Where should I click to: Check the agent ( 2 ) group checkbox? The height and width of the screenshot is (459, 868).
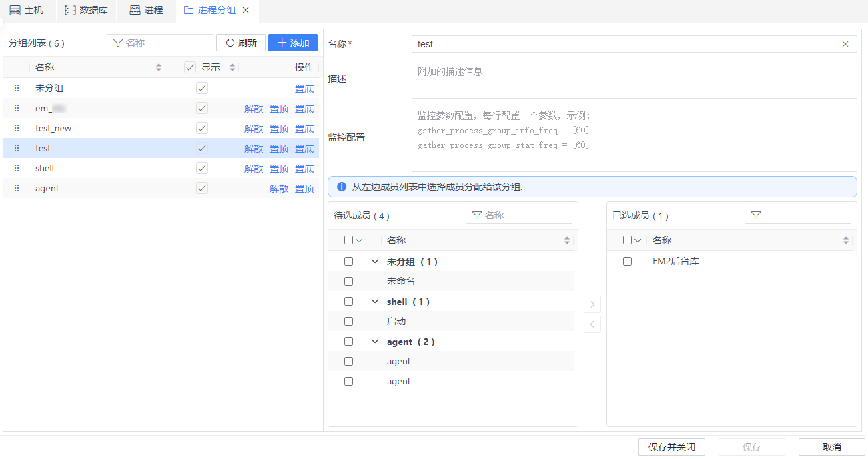tap(348, 341)
